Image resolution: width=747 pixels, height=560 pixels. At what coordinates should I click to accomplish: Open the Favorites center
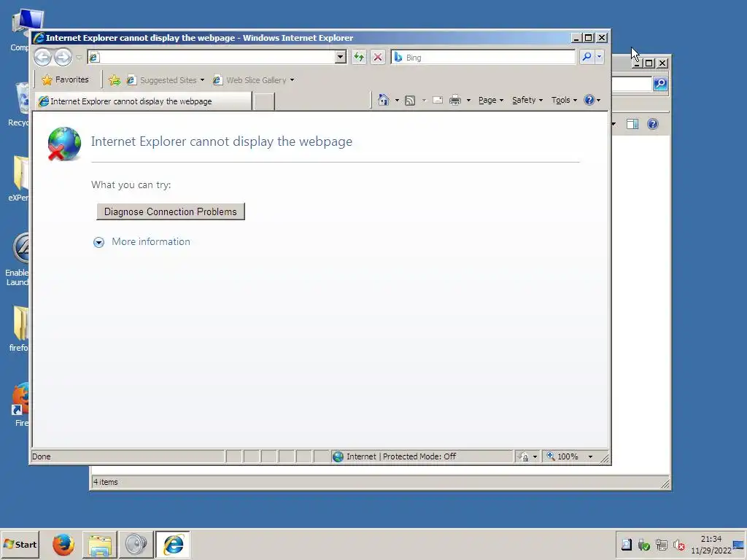pyautogui.click(x=65, y=80)
